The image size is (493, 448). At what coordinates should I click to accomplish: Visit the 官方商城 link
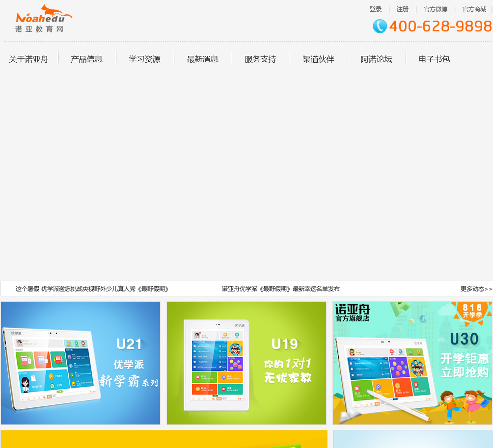(x=474, y=9)
